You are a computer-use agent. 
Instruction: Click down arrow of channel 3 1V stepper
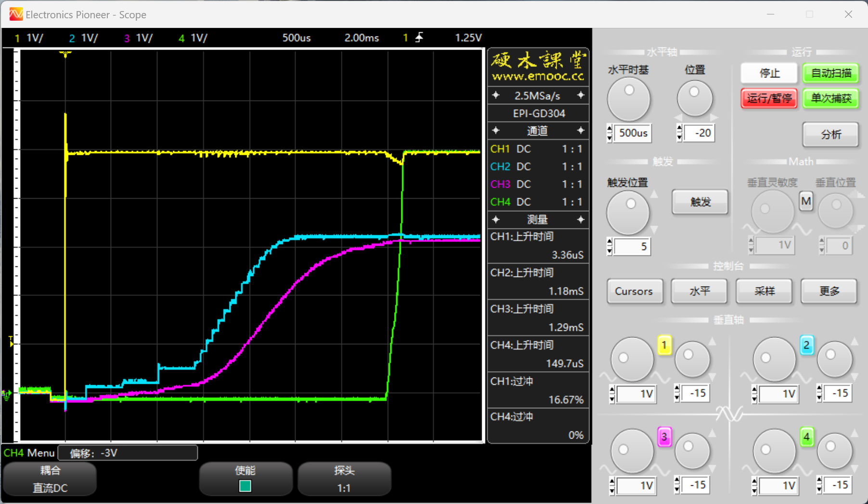[612, 490]
